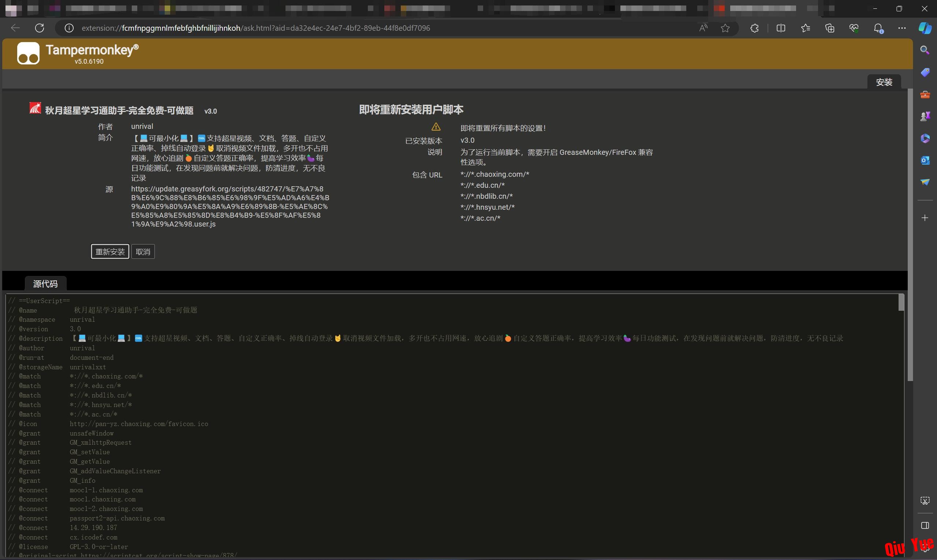Open the sidebar games chess icon

[x=925, y=116]
